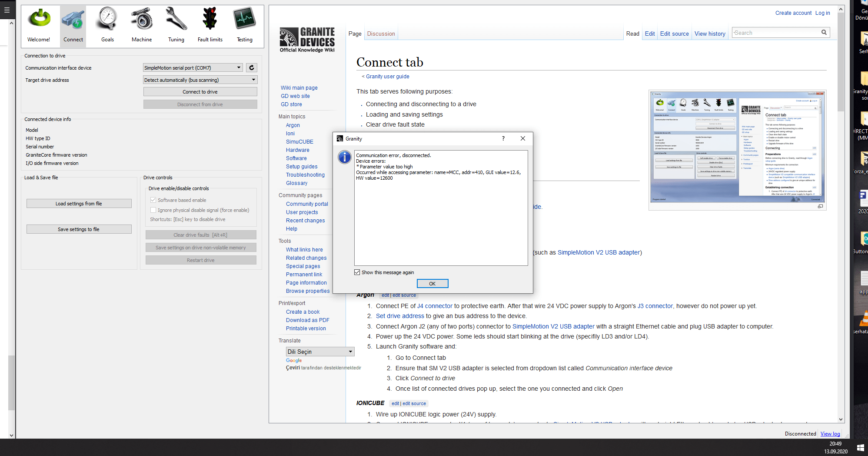Image resolution: width=868 pixels, height=456 pixels.
Task: Open the Windows Start button
Action: (860, 448)
